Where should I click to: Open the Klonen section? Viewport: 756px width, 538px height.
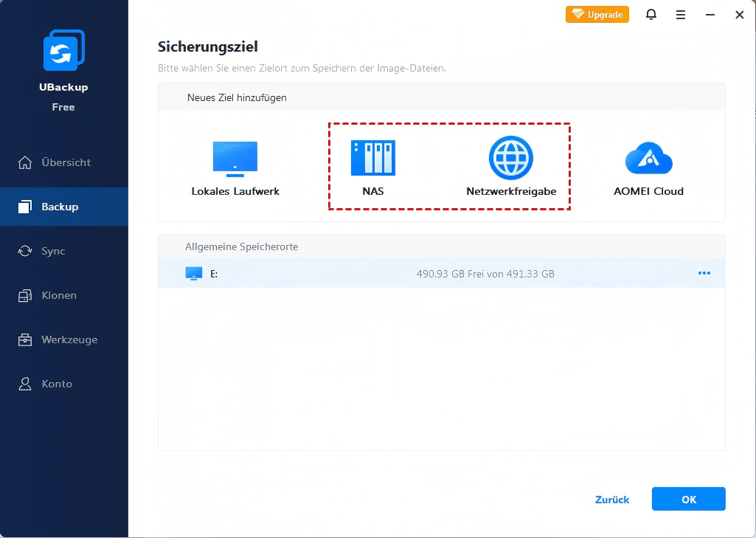click(x=59, y=295)
